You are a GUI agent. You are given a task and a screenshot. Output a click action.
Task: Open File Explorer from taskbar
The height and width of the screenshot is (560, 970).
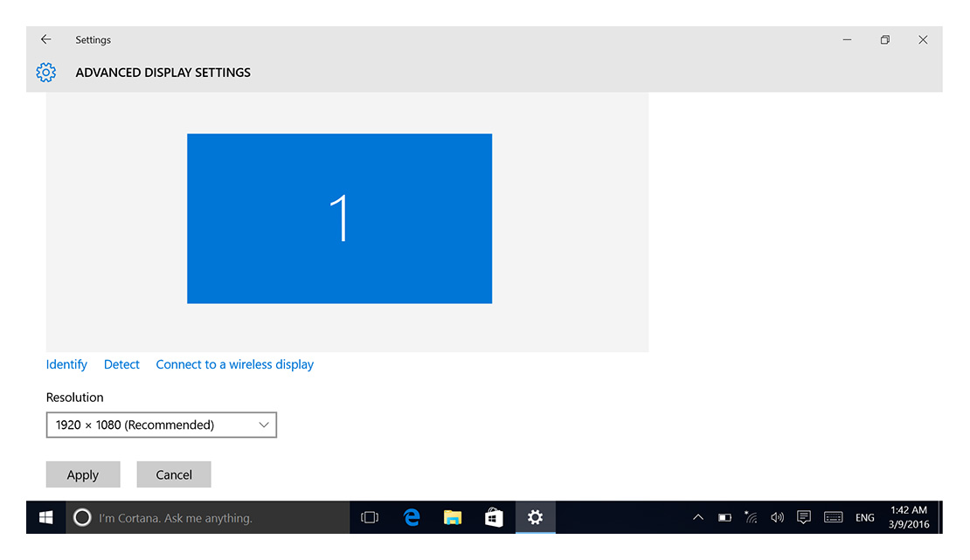pyautogui.click(x=453, y=517)
